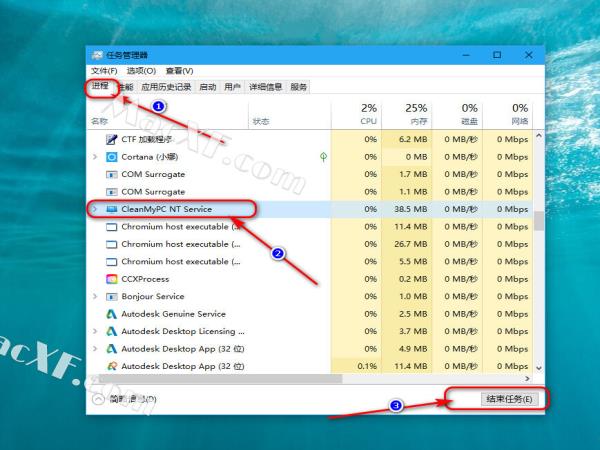Click the 5.5 MB Chromium host icon
600x450 pixels.
tap(111, 262)
